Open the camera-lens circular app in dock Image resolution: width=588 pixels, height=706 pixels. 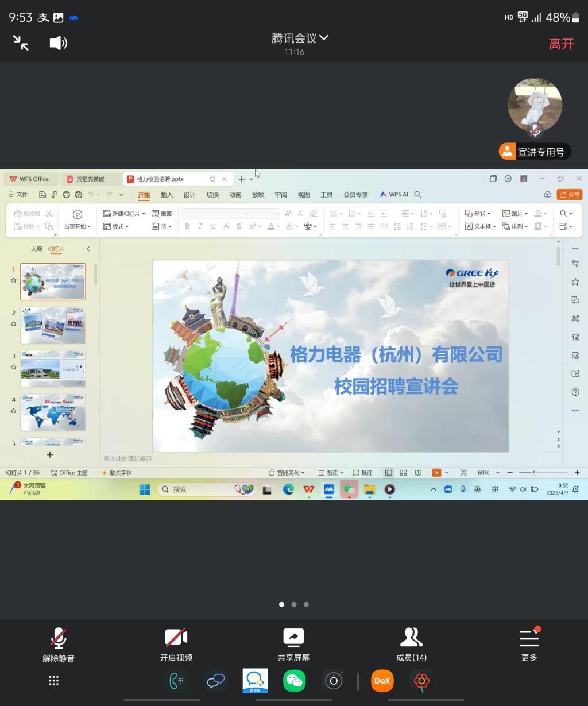tap(334, 681)
